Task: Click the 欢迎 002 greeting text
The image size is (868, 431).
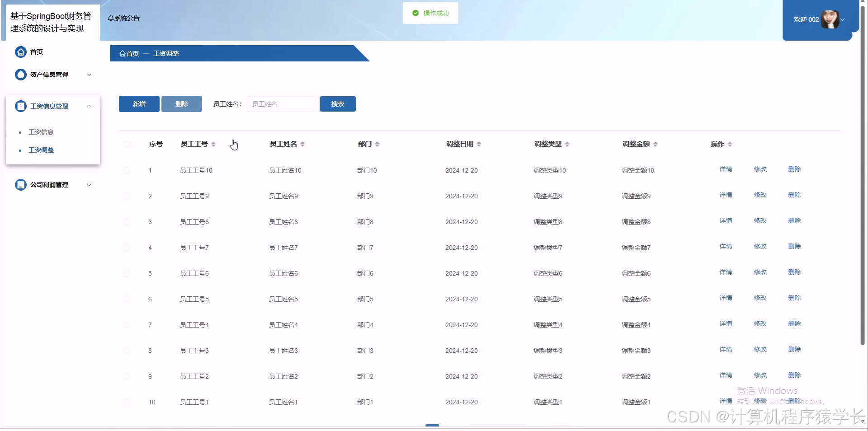Action: (x=806, y=19)
